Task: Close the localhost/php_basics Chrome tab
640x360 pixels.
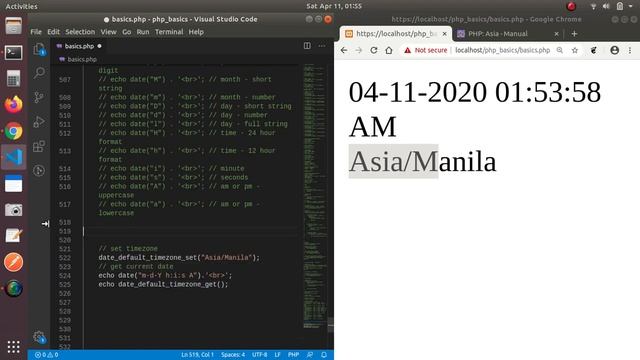Action: pos(444,34)
